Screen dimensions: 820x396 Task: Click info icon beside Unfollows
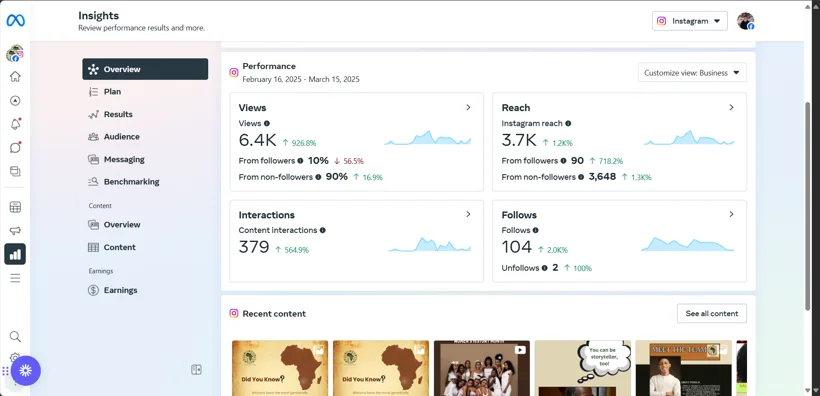coord(544,268)
